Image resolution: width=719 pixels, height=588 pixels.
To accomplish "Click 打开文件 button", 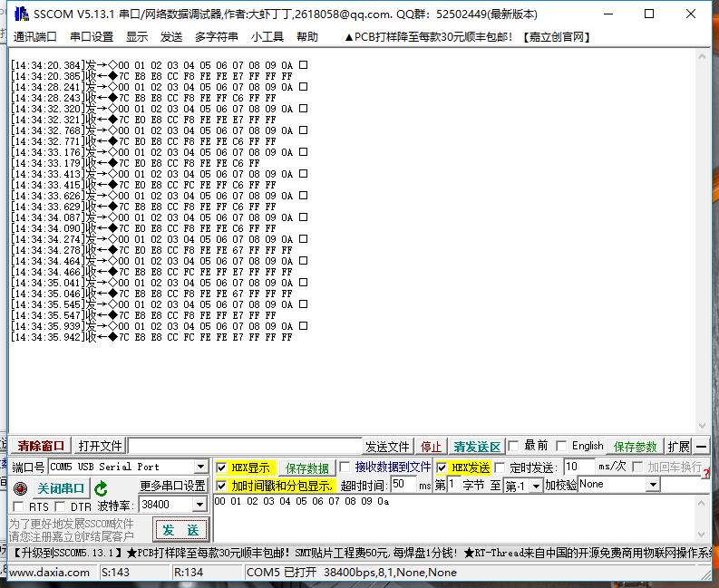I will click(101, 446).
